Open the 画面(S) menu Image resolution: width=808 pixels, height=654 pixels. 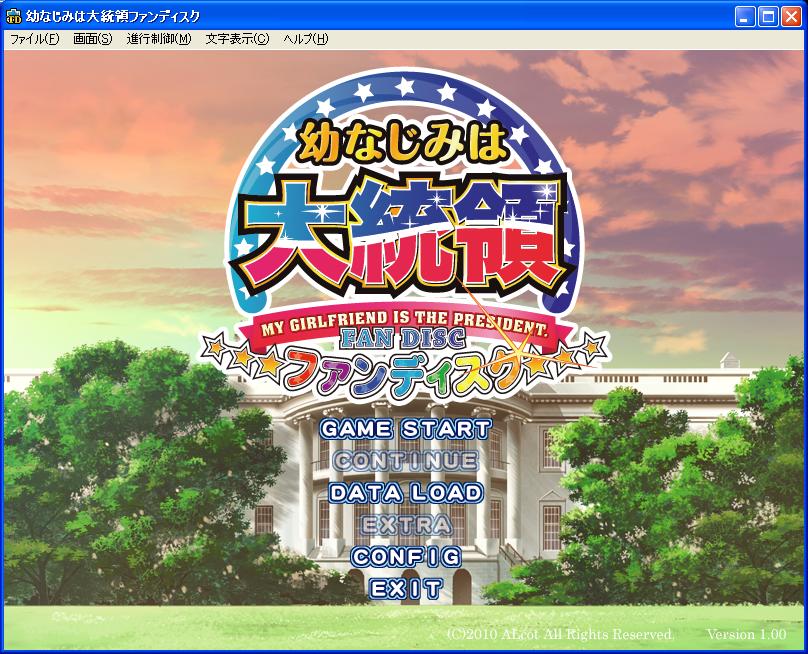(92, 39)
